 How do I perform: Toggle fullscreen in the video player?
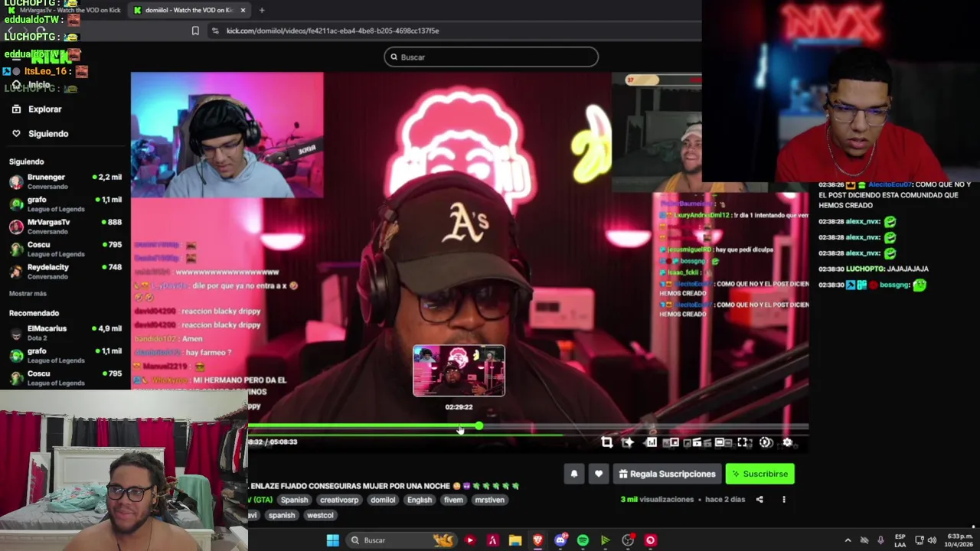pos(743,442)
